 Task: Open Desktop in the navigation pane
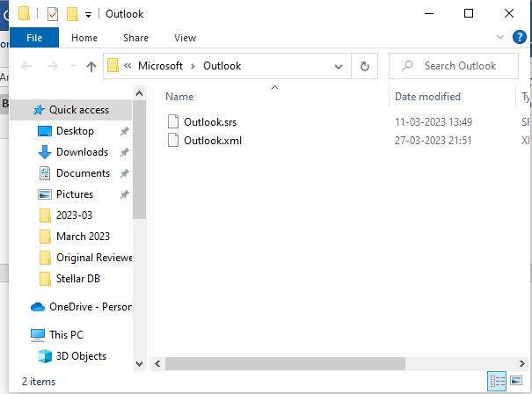pos(75,131)
